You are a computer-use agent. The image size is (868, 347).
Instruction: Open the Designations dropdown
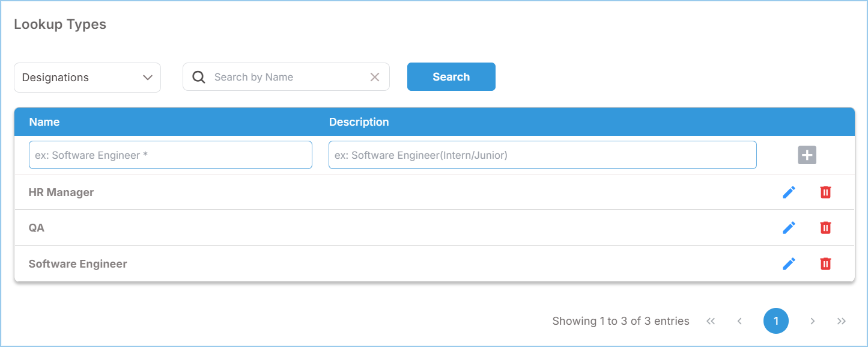pos(87,78)
